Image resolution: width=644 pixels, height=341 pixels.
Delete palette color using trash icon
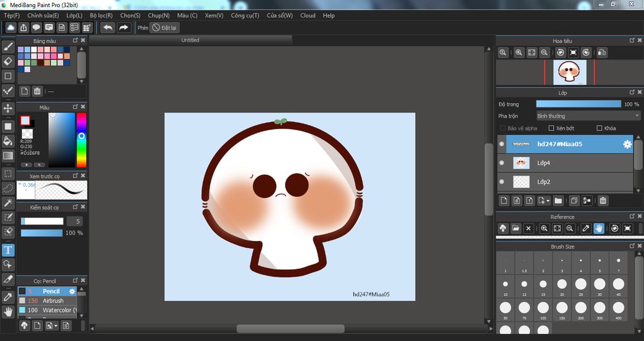[x=37, y=91]
